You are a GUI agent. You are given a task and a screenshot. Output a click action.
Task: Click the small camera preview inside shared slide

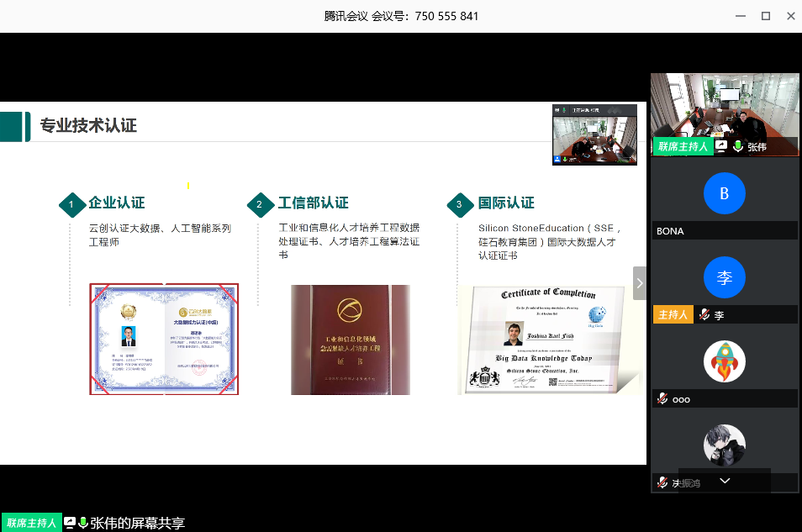pos(594,134)
